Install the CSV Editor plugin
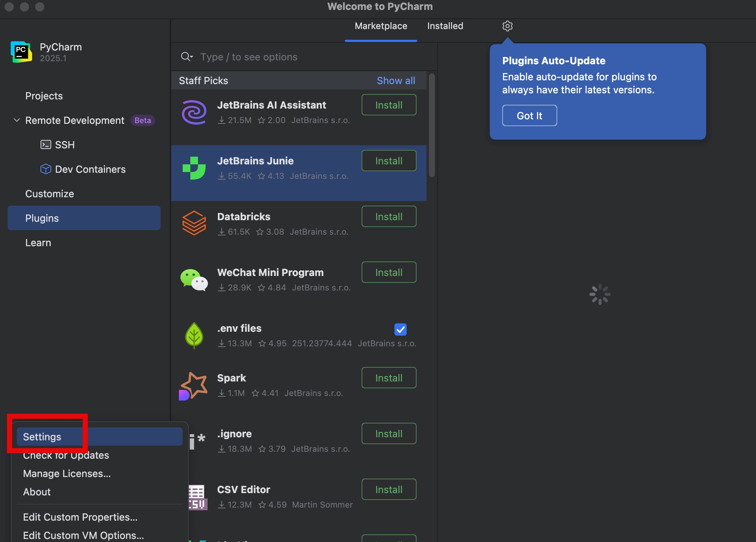 coord(388,489)
